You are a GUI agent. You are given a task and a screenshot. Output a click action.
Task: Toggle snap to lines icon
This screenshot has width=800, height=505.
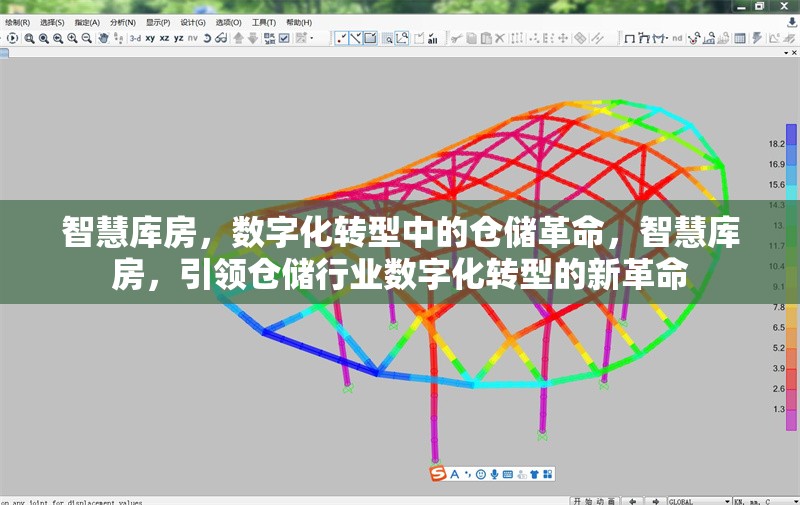point(356,38)
